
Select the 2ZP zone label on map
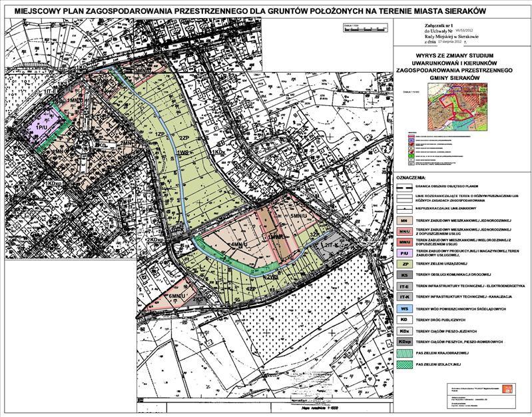(x=184, y=137)
